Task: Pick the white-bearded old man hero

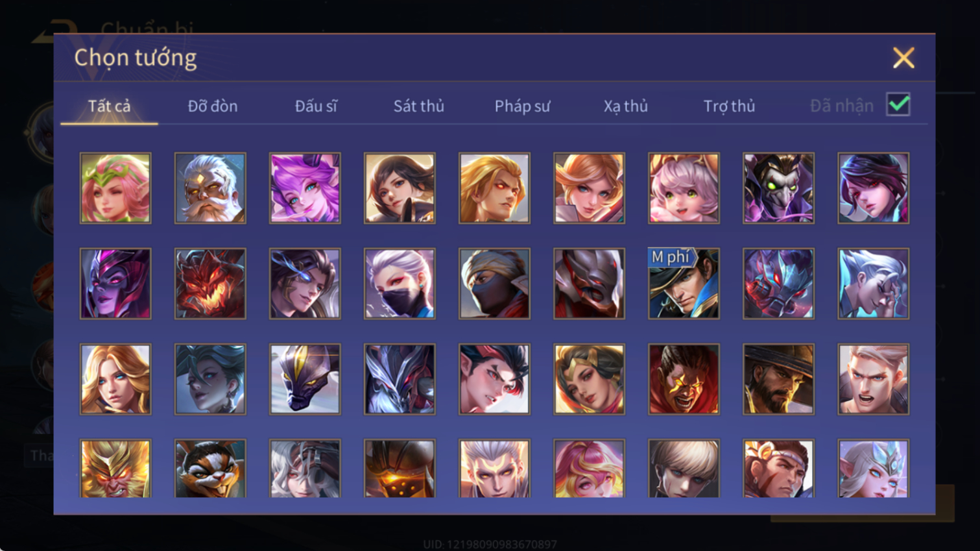Action: pyautogui.click(x=210, y=188)
